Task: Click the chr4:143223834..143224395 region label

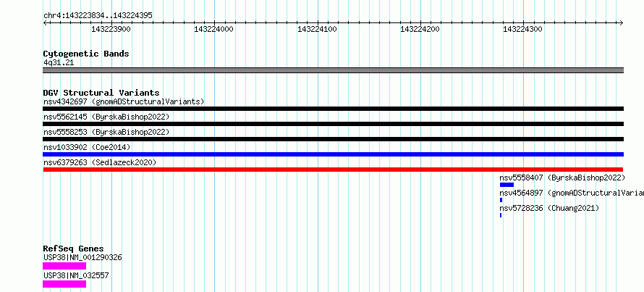Action: tap(98, 16)
